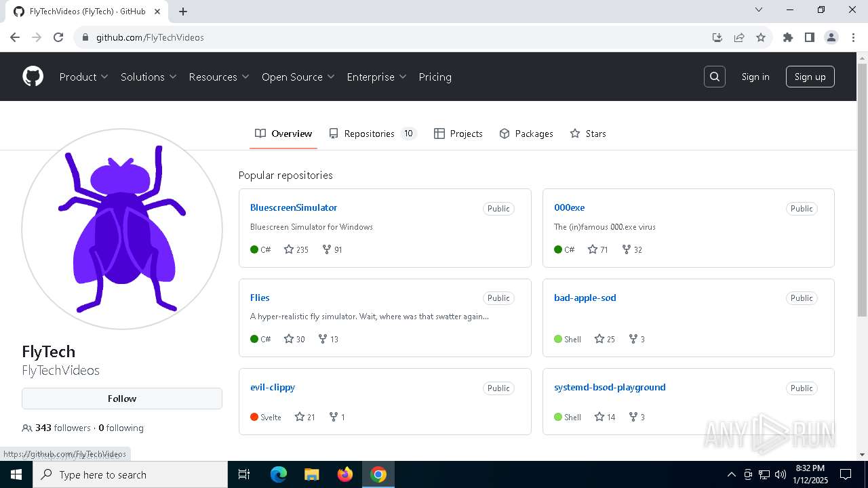Switch to the Repositories tab
The height and width of the screenshot is (488, 868).
pyautogui.click(x=372, y=134)
